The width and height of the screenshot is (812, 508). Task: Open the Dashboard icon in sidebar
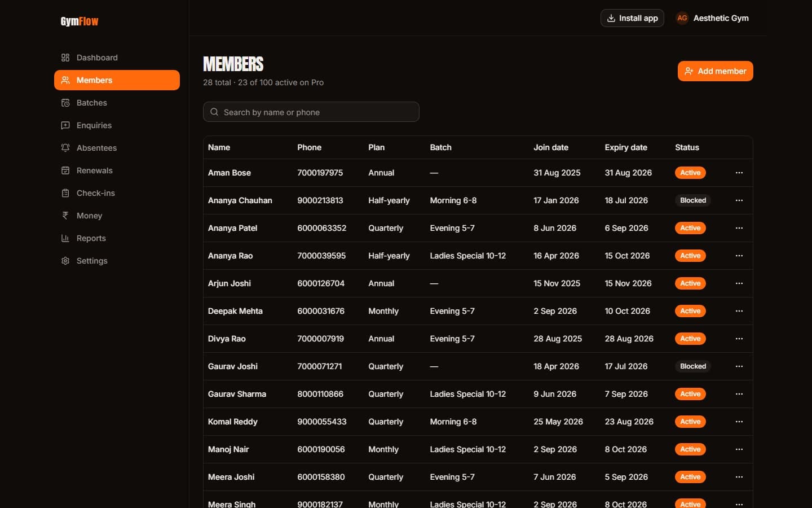[x=65, y=58]
